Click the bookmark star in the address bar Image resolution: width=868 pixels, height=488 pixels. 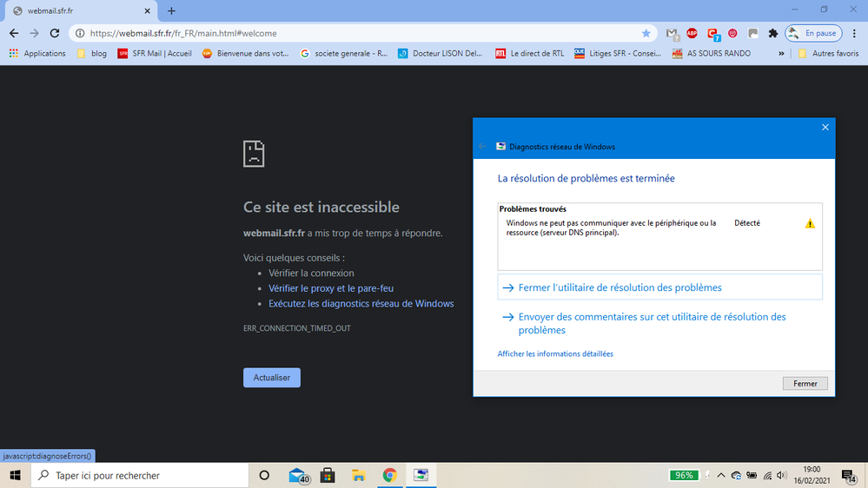646,33
